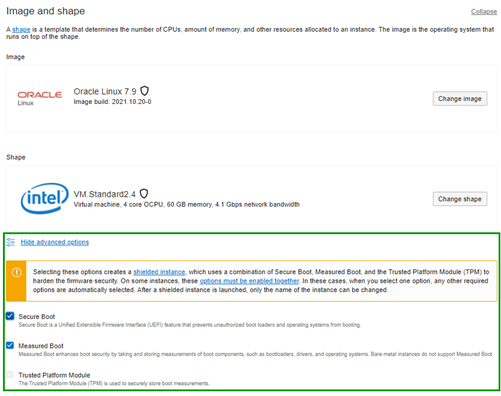The height and width of the screenshot is (396, 501).
Task: Uncheck the Measured Boot checkbox
Action: (10, 345)
